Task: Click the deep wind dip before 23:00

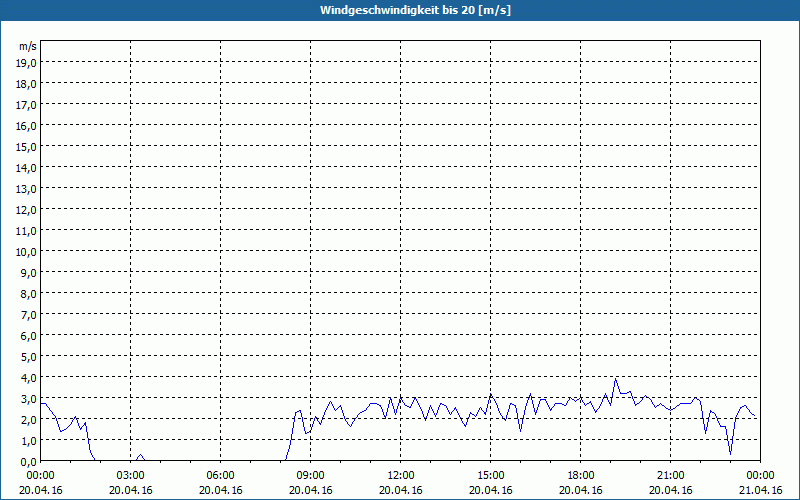Action: (x=731, y=453)
